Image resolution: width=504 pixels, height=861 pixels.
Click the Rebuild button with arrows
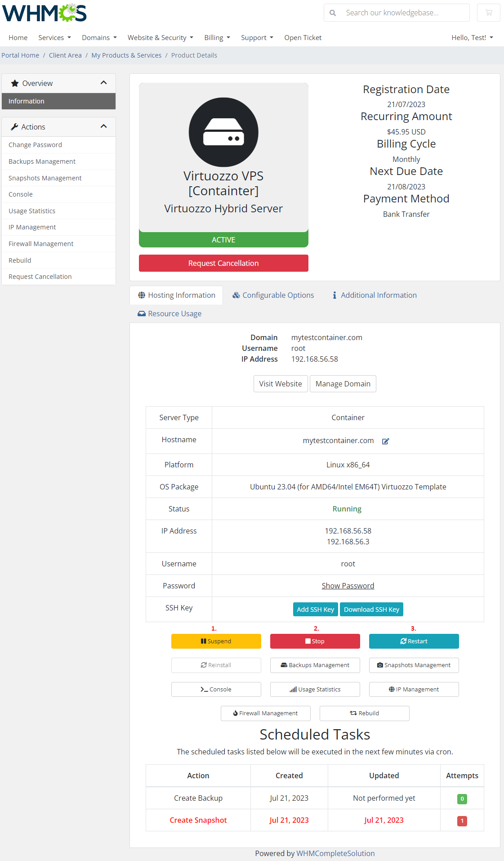point(365,713)
